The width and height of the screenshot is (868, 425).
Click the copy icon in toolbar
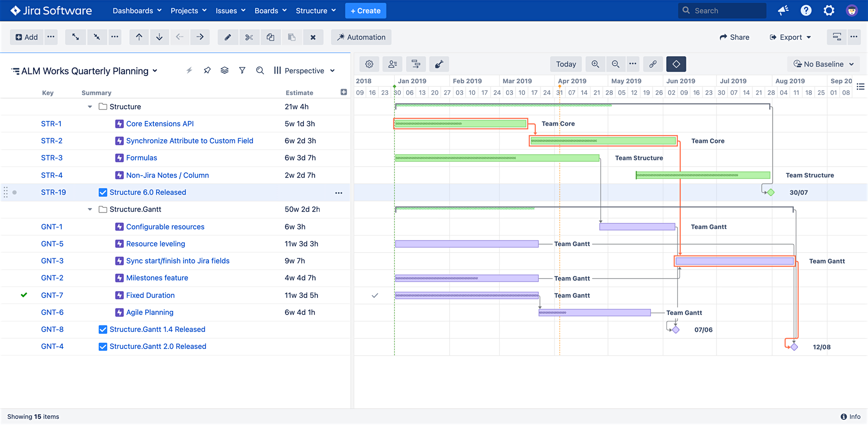tap(270, 37)
